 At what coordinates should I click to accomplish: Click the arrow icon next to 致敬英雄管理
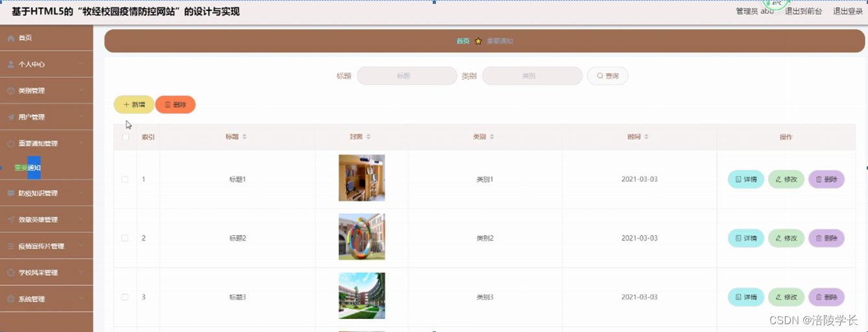click(10, 220)
